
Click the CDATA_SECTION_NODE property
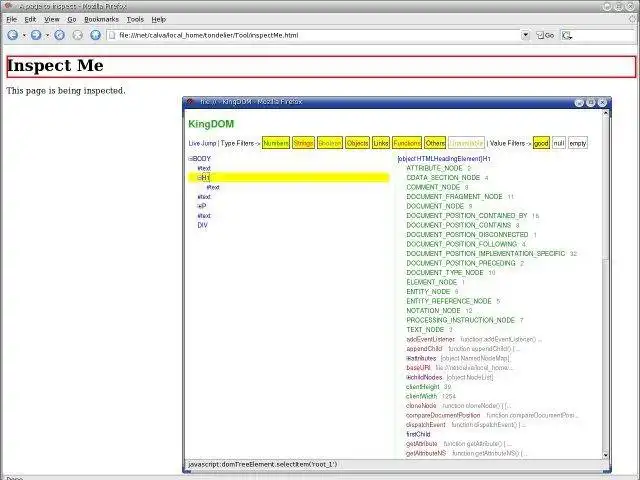pos(443,178)
